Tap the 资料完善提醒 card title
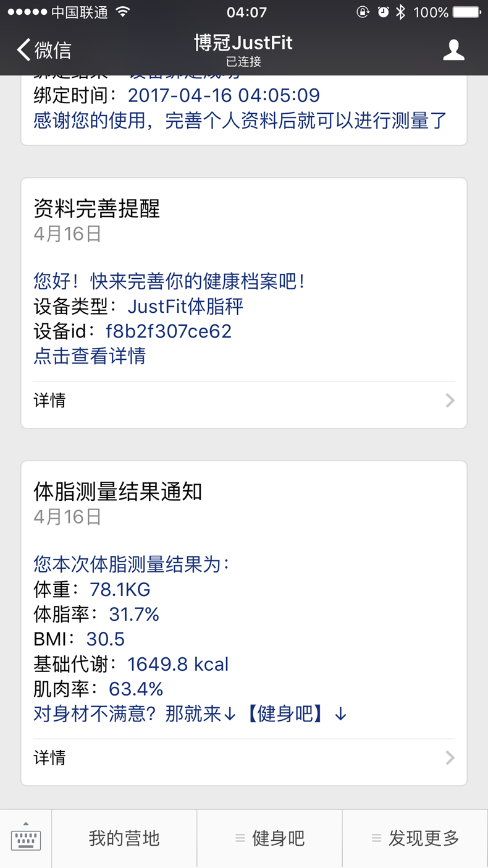 [x=97, y=209]
